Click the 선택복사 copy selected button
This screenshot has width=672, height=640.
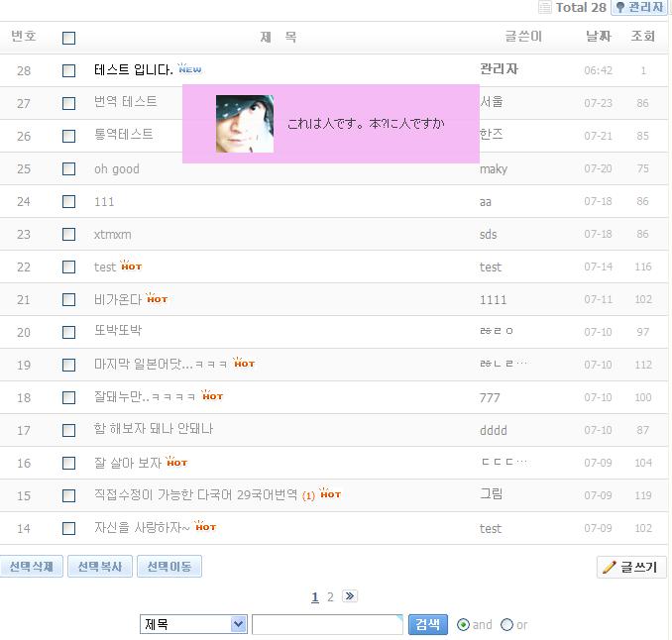pyautogui.click(x=100, y=567)
